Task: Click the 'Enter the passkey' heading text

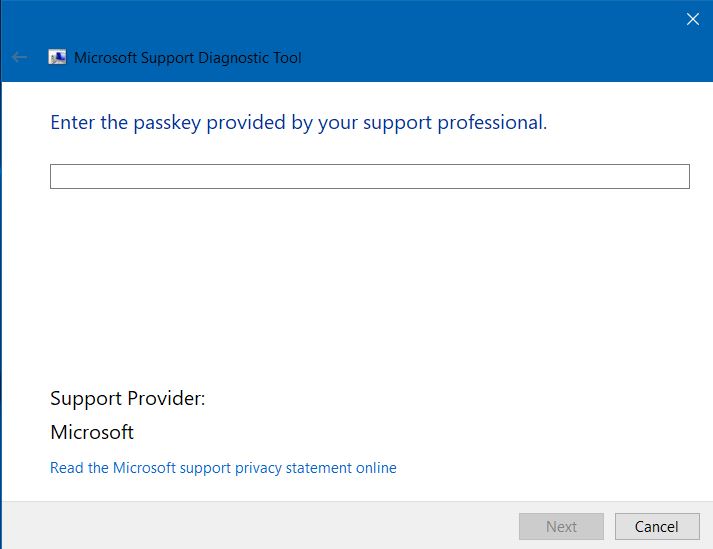Action: [x=299, y=122]
